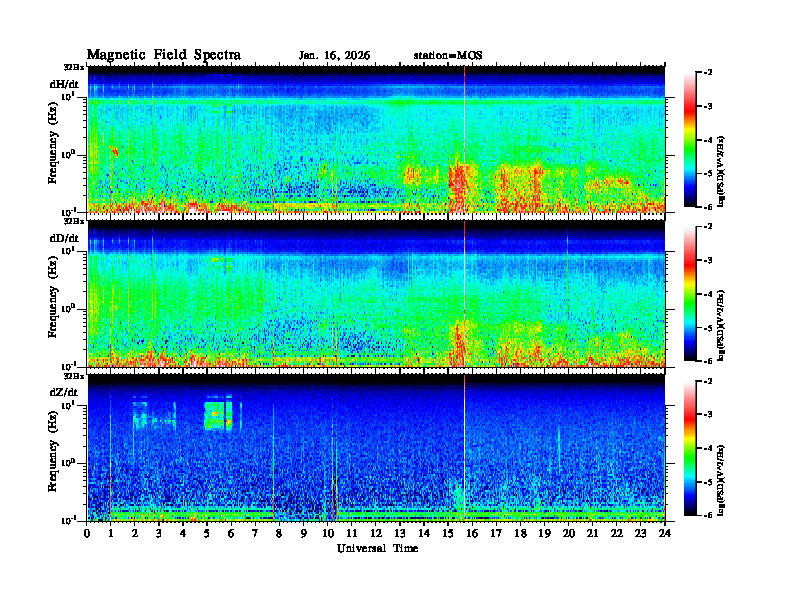Click the -4 tick on dH/dt colorbar
Image resolution: width=792 pixels, height=612 pixels.
(x=708, y=140)
